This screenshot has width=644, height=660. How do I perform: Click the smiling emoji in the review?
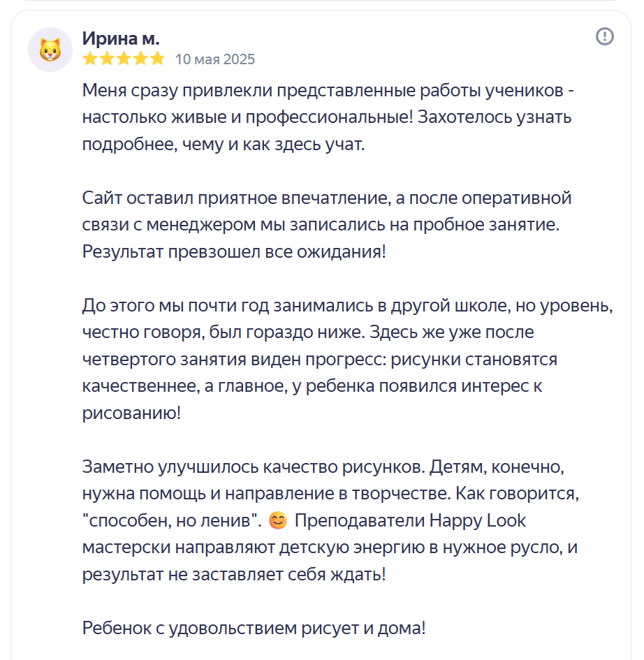point(277,521)
